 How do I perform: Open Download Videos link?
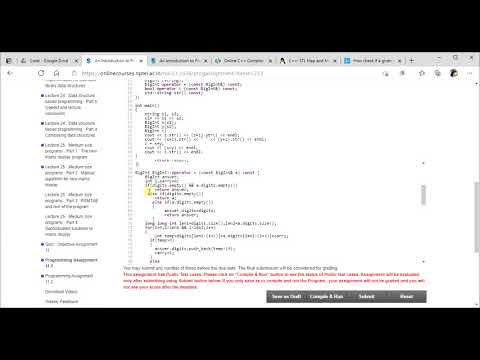coord(61,292)
